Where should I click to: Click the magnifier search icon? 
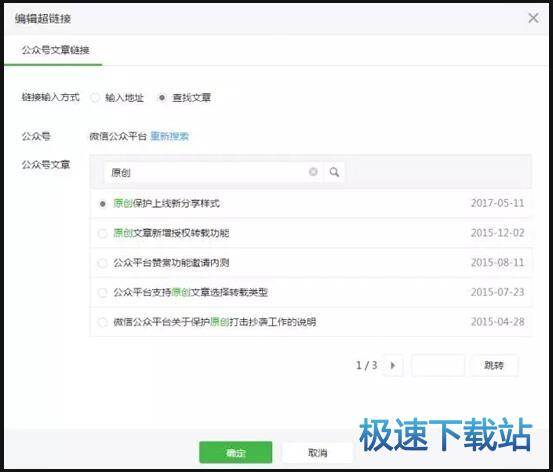[334, 172]
